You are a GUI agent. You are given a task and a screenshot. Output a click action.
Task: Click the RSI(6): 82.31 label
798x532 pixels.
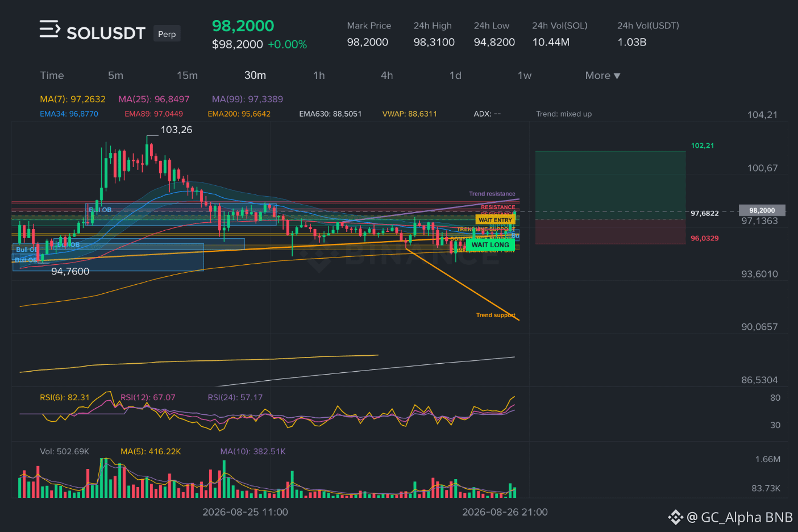(65, 397)
